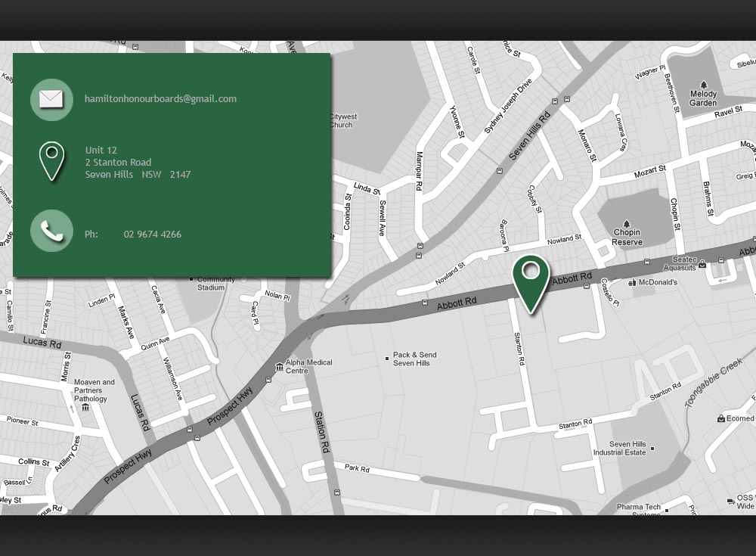Screen dimensions: 756x556
Task: Click the 'Toongabbie Creek' label
Action: pyautogui.click(x=714, y=384)
